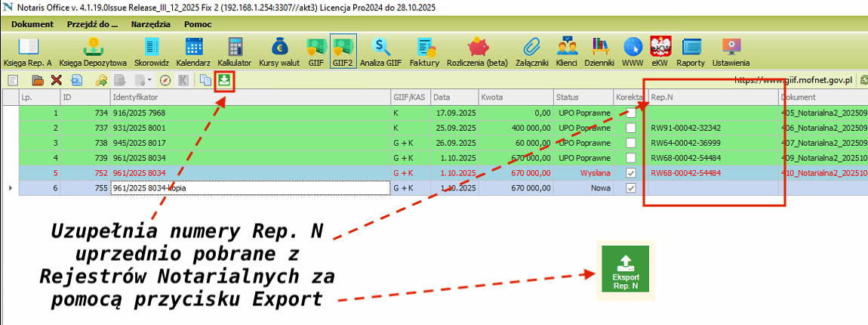Open the Narzędzia menu
Image resolution: width=868 pixels, height=325 pixels.
coord(150,24)
